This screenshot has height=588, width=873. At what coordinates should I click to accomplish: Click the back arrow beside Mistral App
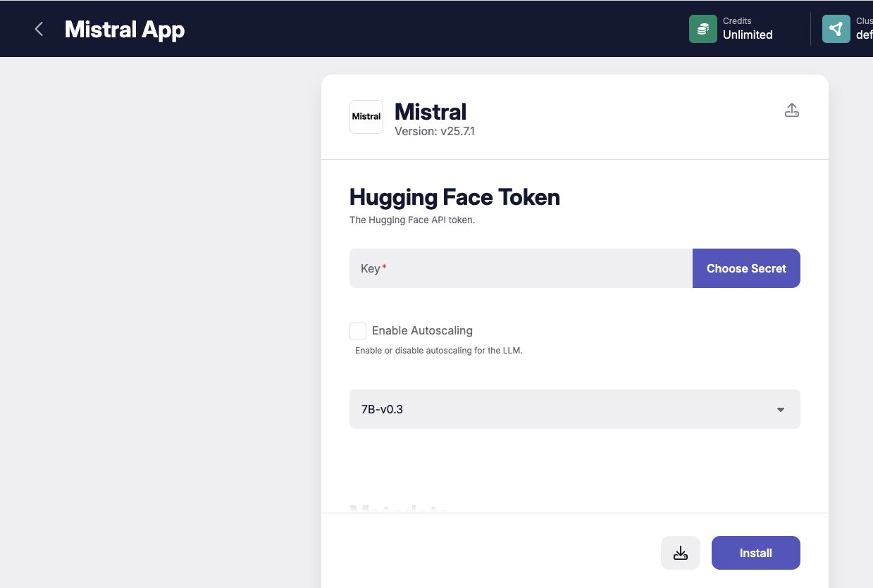39,29
